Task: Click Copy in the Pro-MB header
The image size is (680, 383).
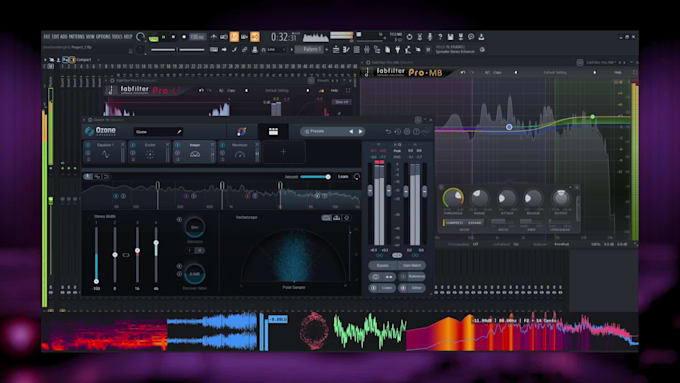Action: pos(497,72)
